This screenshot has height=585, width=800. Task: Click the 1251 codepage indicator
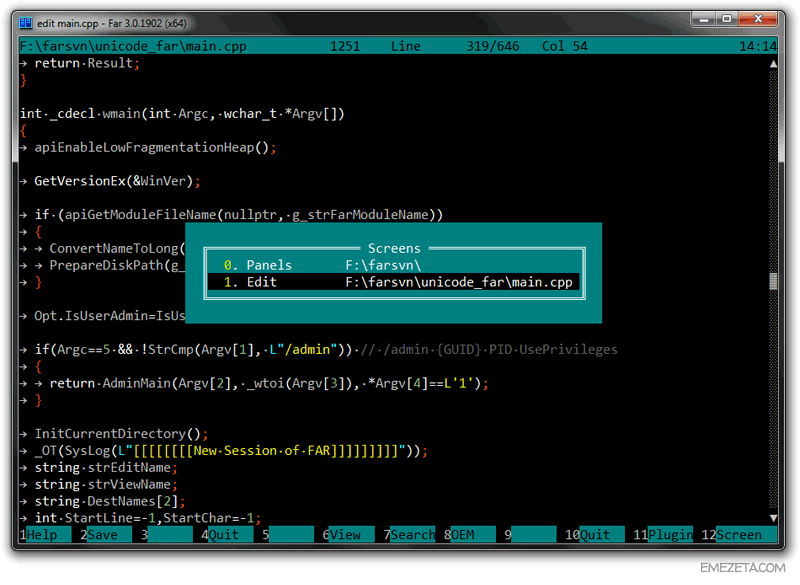[x=345, y=46]
